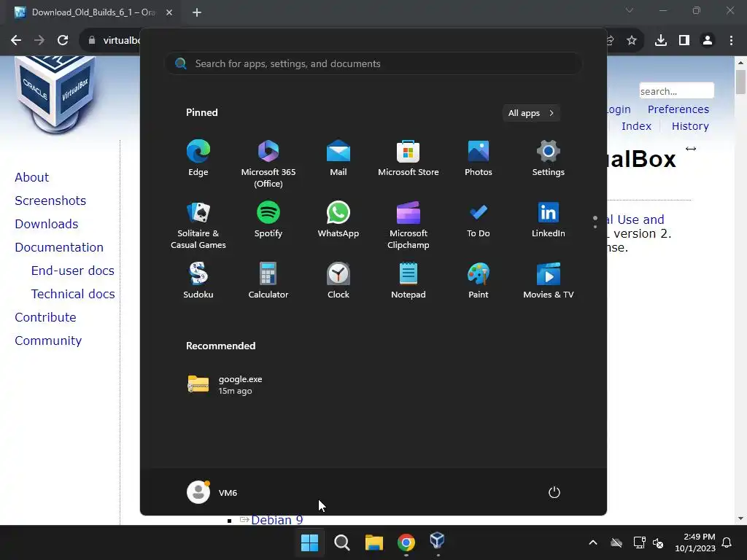Go to next page of pinned apps

pyautogui.click(x=595, y=227)
